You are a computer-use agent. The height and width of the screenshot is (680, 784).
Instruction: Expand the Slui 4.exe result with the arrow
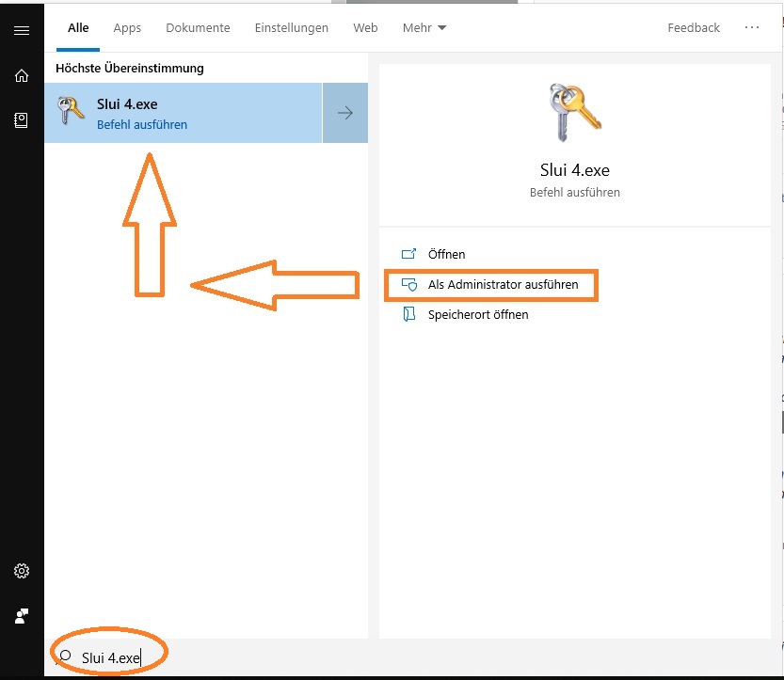click(x=345, y=113)
